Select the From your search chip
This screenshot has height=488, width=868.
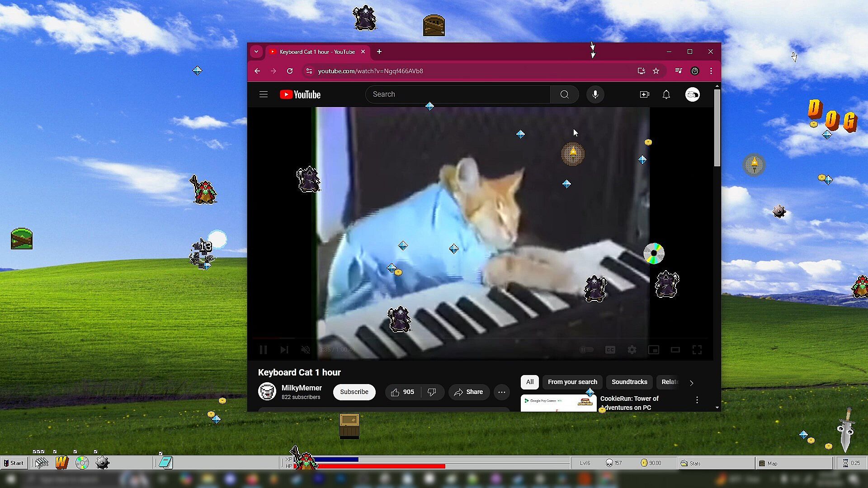[572, 382]
